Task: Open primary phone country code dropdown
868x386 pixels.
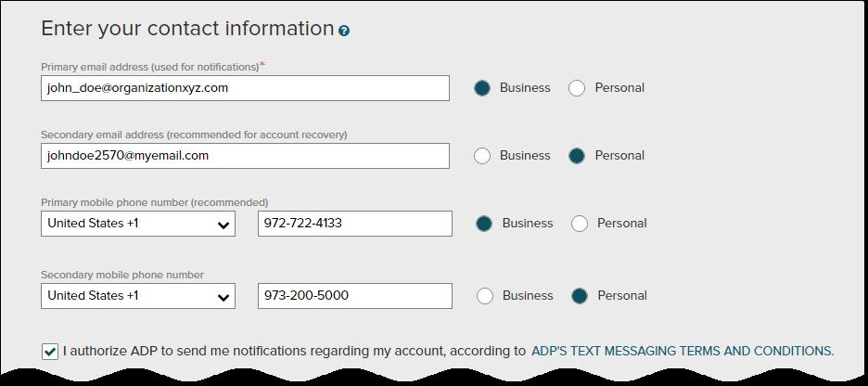Action: 138,224
